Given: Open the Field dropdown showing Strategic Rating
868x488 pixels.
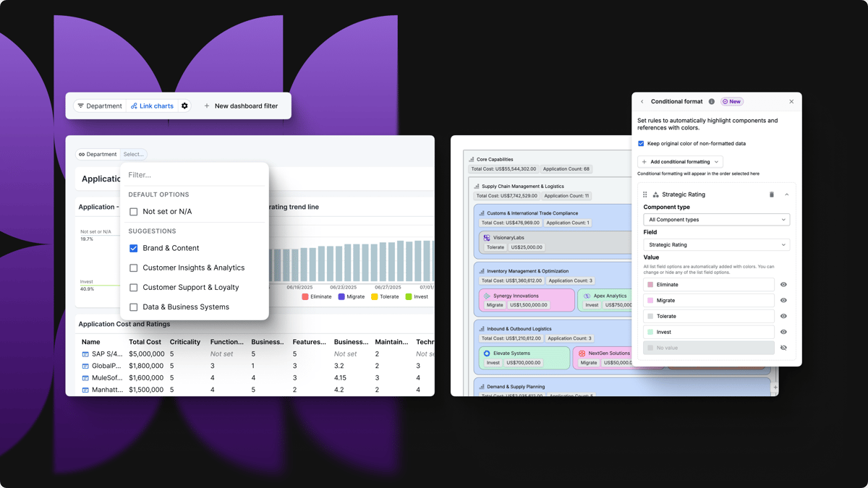Looking at the screenshot, I should pos(716,245).
